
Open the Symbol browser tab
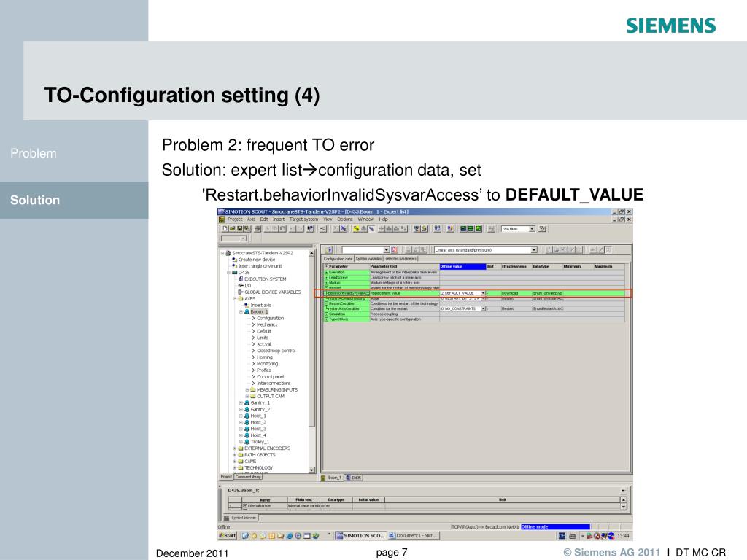coord(241,518)
